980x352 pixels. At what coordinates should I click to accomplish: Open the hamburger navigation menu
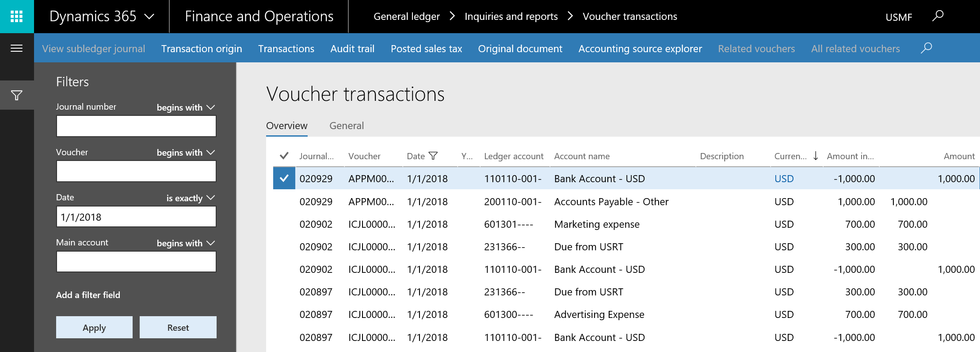(x=17, y=48)
